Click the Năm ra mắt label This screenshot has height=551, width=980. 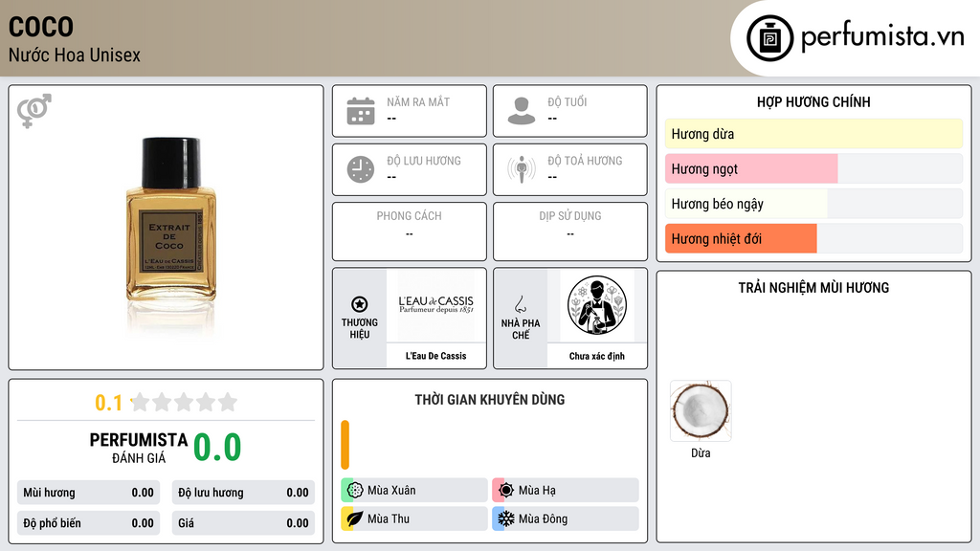pyautogui.click(x=418, y=101)
